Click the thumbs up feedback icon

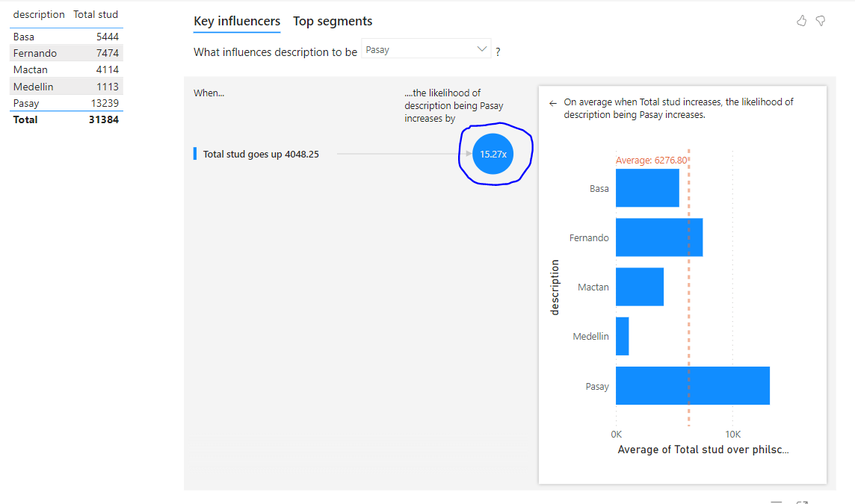pos(801,21)
